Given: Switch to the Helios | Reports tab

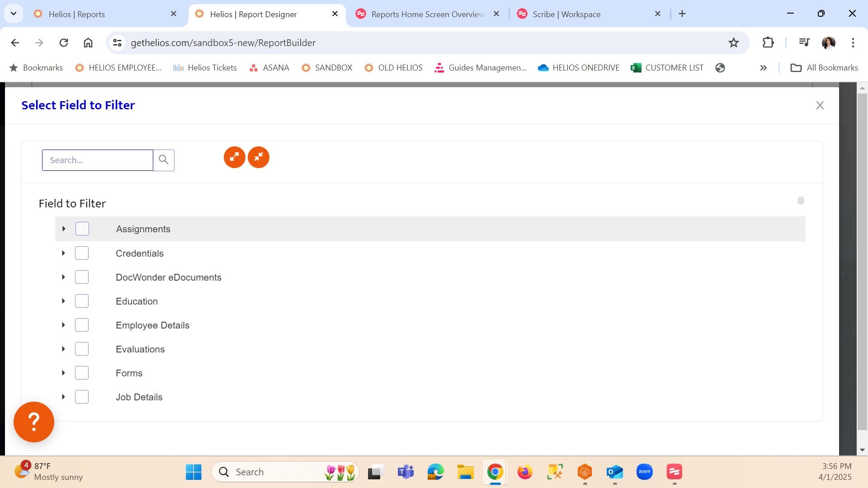Looking at the screenshot, I should tap(77, 14).
